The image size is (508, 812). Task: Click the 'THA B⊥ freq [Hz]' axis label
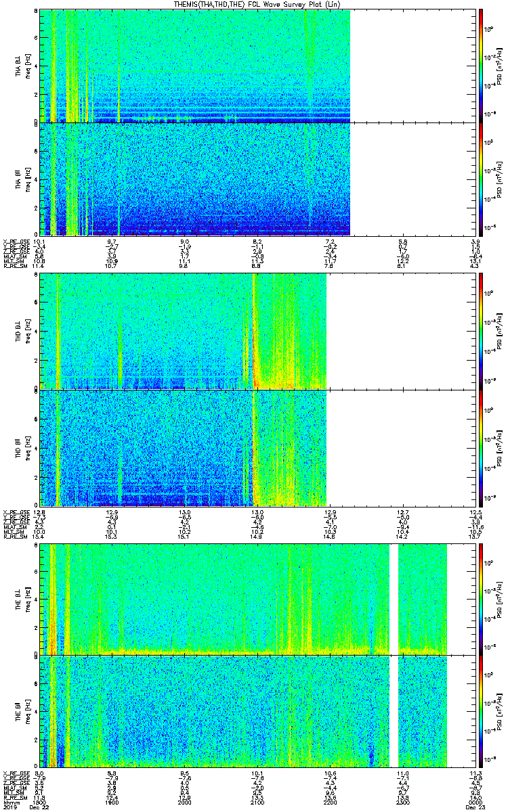tap(23, 66)
